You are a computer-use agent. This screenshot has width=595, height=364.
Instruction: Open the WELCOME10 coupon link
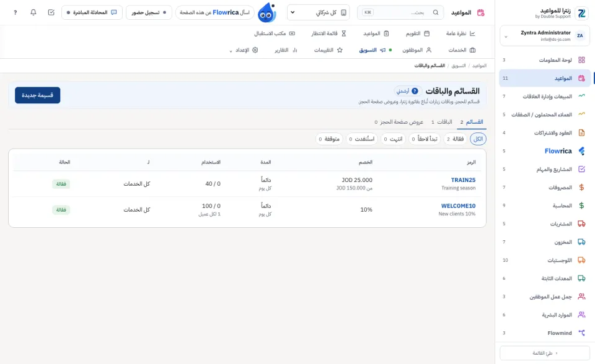click(x=458, y=206)
